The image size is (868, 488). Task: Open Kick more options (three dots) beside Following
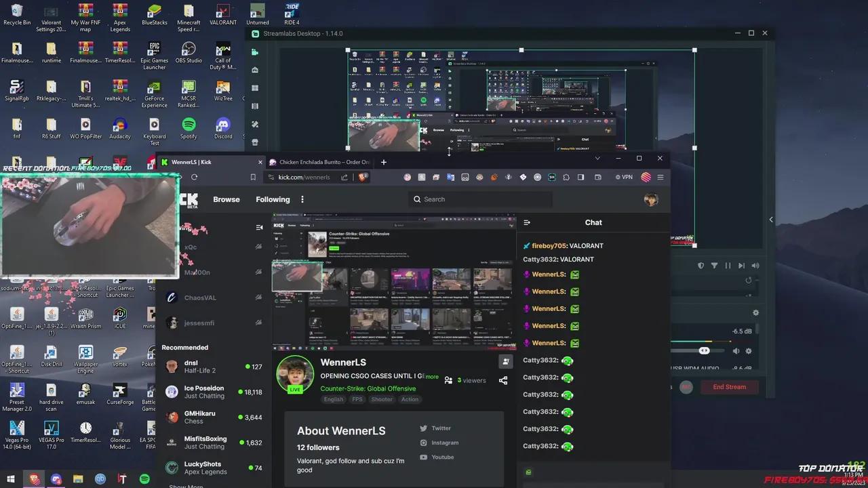click(302, 199)
